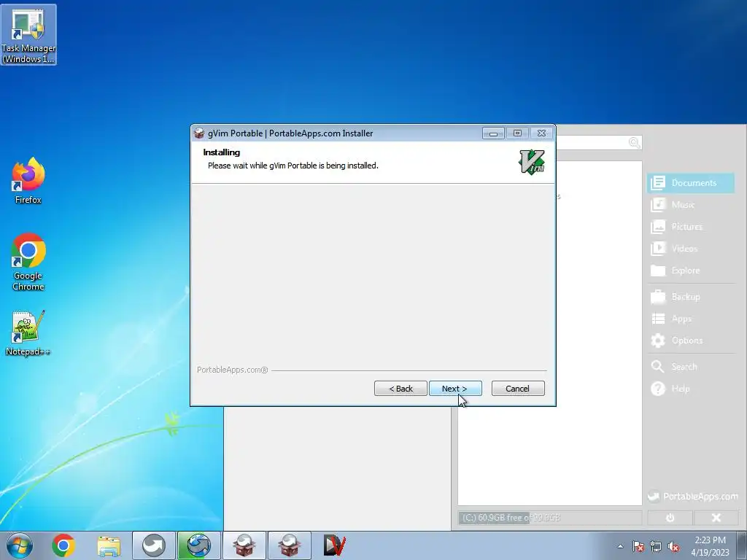Click the C: drive free space bar
The image size is (747, 560).
(x=550, y=518)
